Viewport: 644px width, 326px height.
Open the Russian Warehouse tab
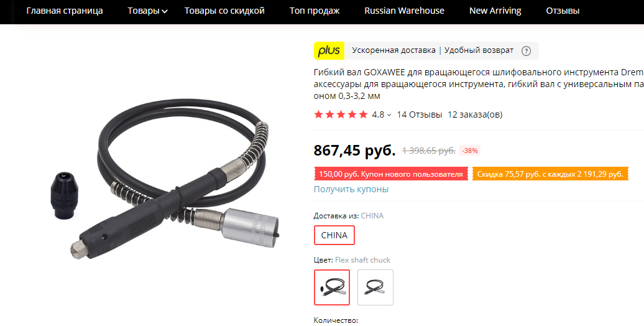404,11
